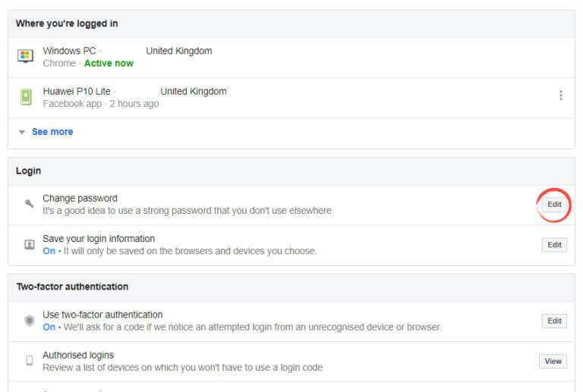
Task: Click the Windows PC device icon
Action: pos(26,56)
